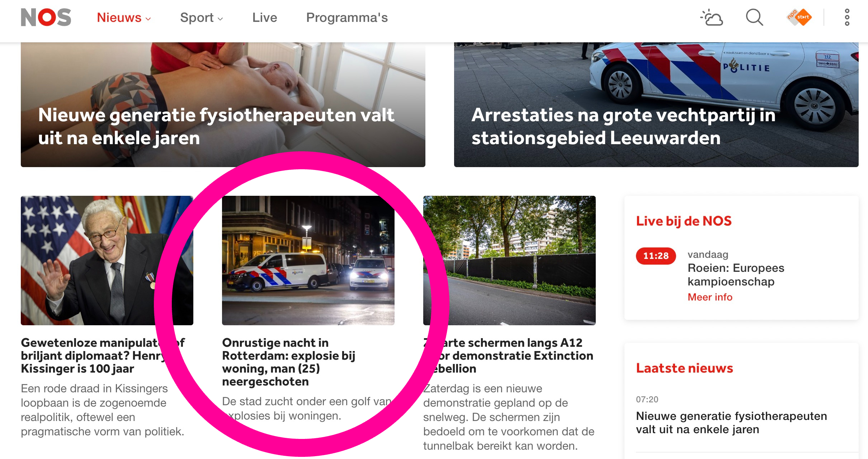Expand the Nieuws dropdown chevron
The width and height of the screenshot is (868, 459).
[x=148, y=19]
